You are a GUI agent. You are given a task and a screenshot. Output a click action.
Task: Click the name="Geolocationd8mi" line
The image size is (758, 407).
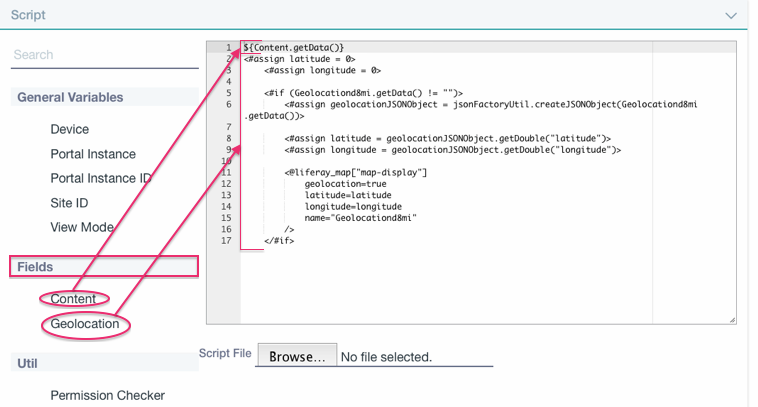pos(361,218)
